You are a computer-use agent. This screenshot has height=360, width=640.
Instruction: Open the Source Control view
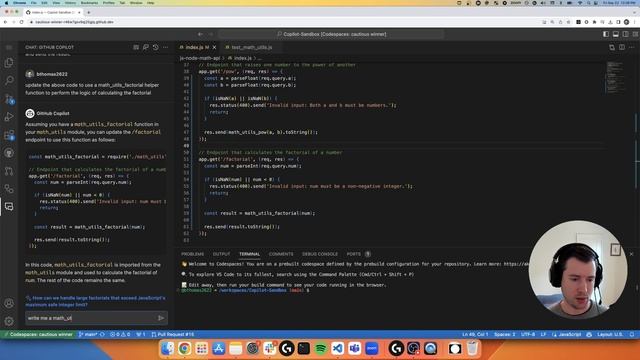point(9,99)
